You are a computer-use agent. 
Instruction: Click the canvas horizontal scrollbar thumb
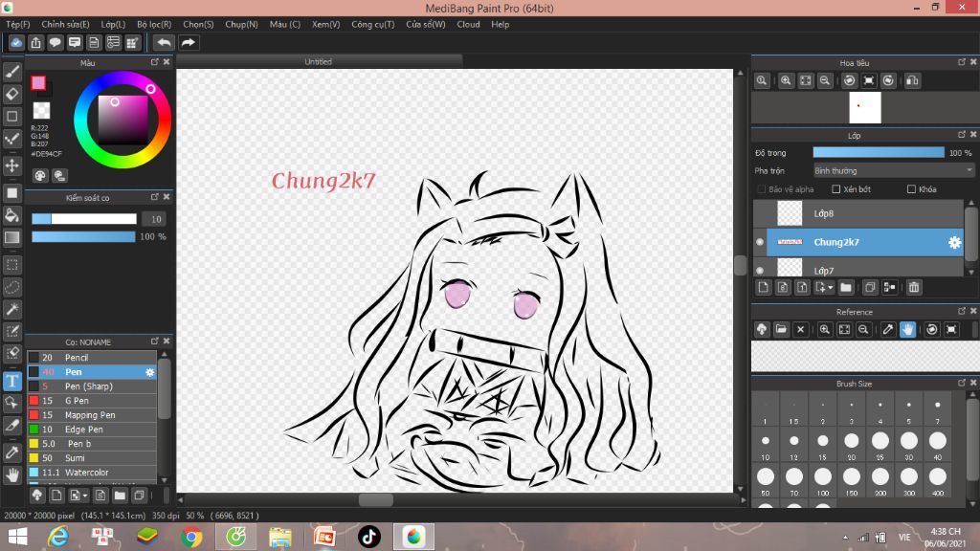pyautogui.click(x=375, y=499)
